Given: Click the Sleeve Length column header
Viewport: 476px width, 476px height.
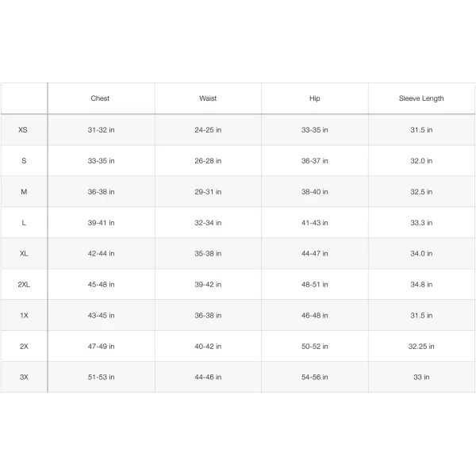Looking at the screenshot, I should [421, 98].
